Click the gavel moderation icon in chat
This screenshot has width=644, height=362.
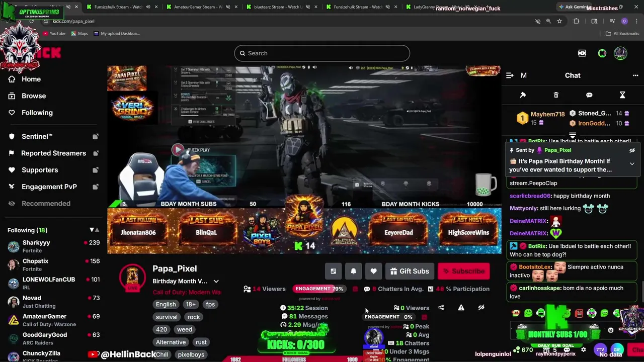(x=523, y=95)
